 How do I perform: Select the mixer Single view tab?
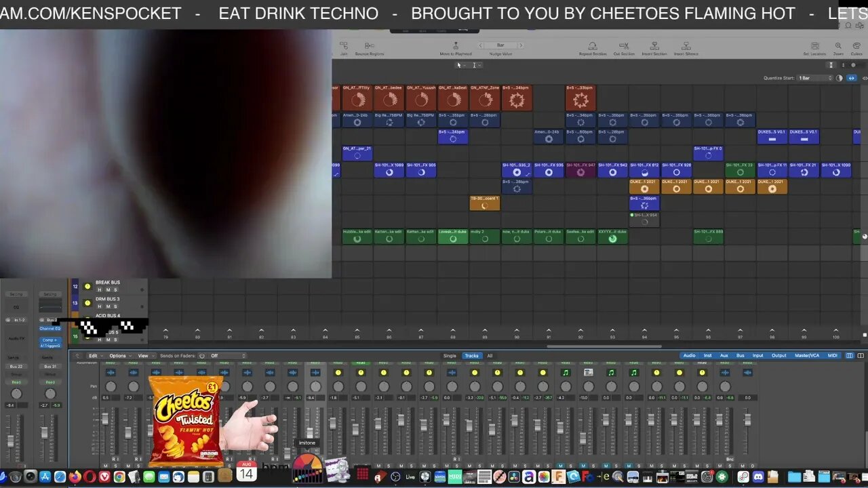450,356
